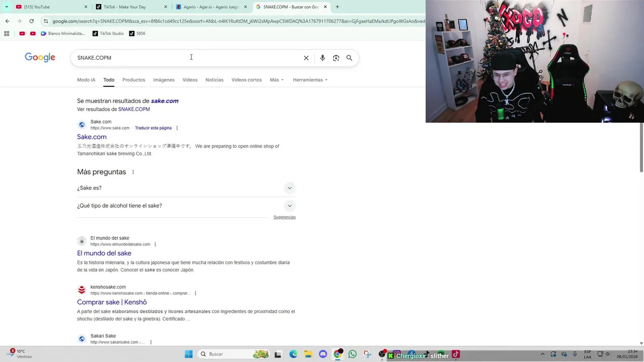Open the tab search dropdown arrow
Image resolution: width=644 pixels, height=362 pixels.
pyautogui.click(x=6, y=7)
